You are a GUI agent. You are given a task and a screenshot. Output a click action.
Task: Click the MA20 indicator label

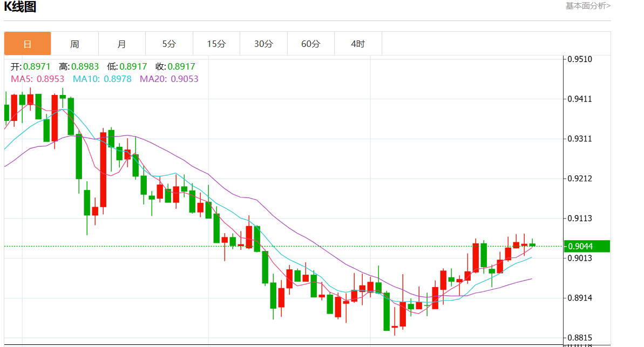[x=169, y=79]
